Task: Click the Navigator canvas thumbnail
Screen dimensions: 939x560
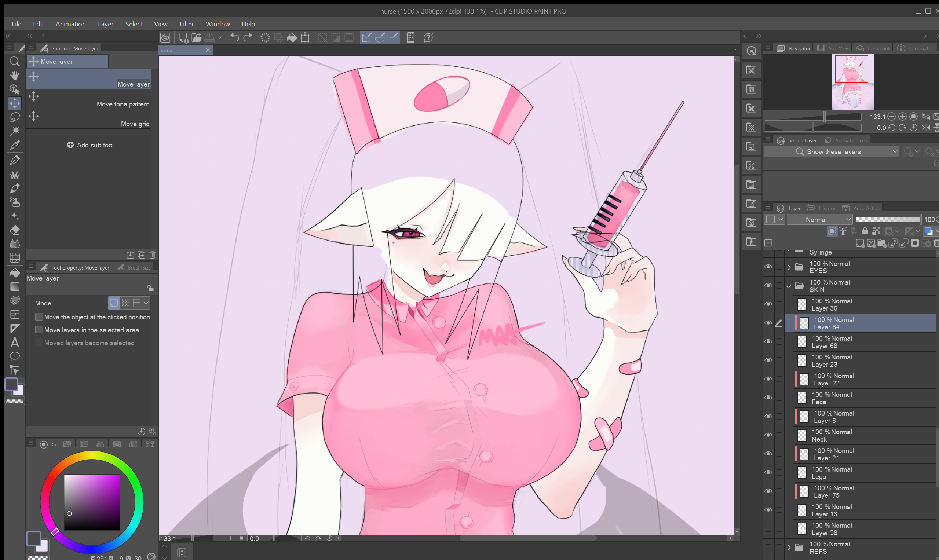Action: (x=852, y=82)
